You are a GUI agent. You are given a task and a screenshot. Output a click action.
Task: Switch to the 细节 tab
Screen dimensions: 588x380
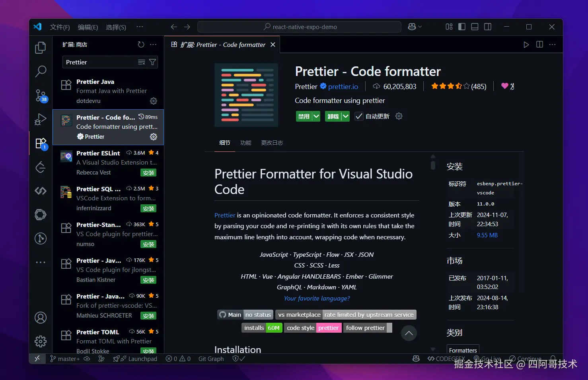coord(225,143)
